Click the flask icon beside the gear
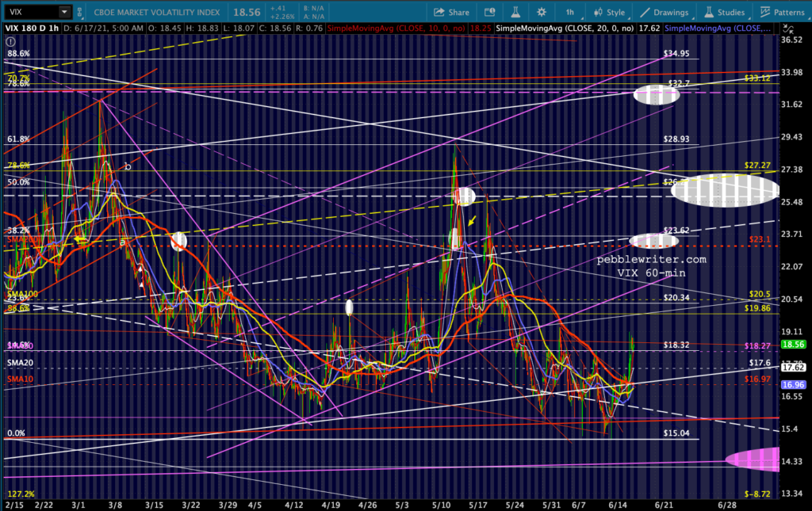Viewport: 812px width, 511px height. coord(515,12)
